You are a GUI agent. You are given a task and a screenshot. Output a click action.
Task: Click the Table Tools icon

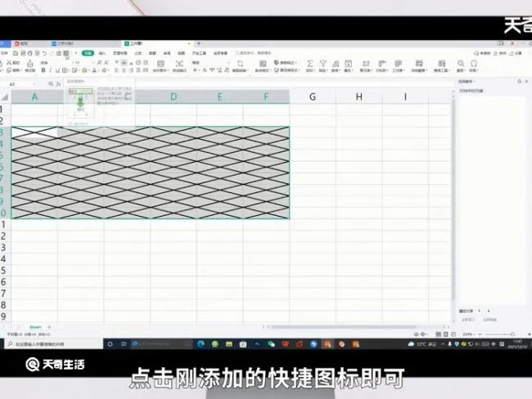(x=441, y=64)
